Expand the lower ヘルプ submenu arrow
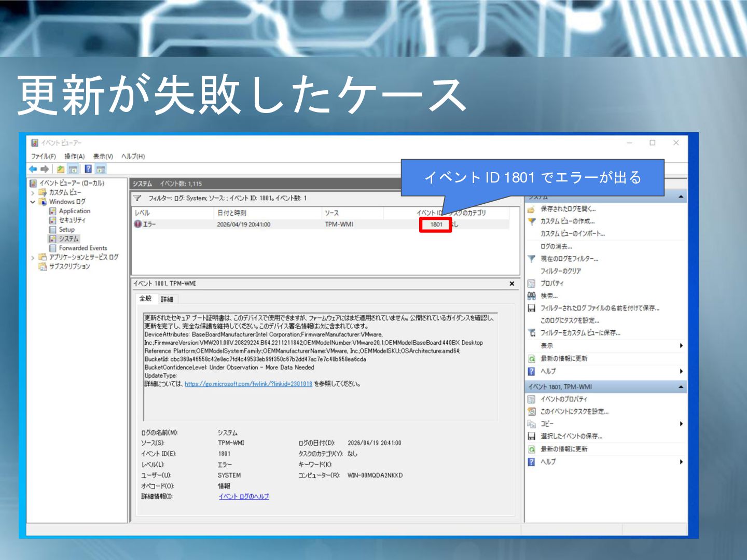The width and height of the screenshot is (747, 560). (681, 462)
